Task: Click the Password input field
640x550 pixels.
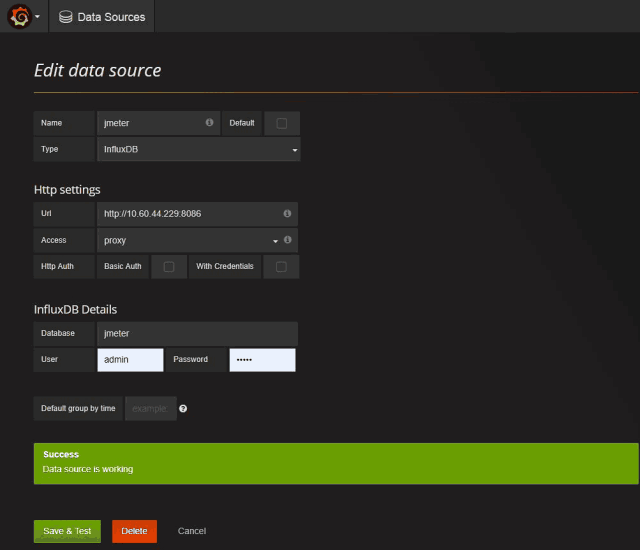Action: pyautogui.click(x=262, y=360)
